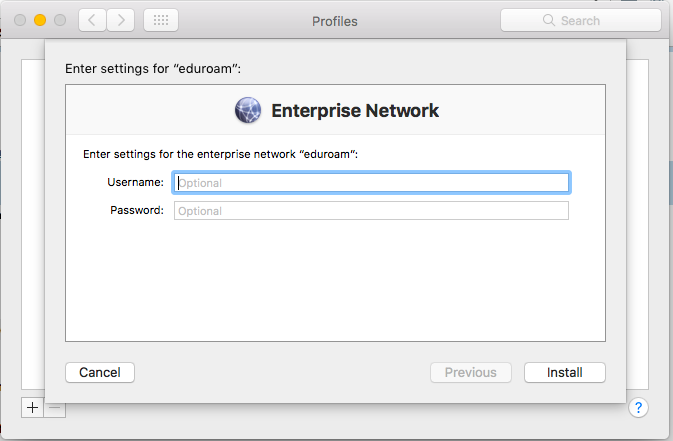Screen dimensions: 673x441
Task: Focus the Password text field
Action: coord(371,211)
